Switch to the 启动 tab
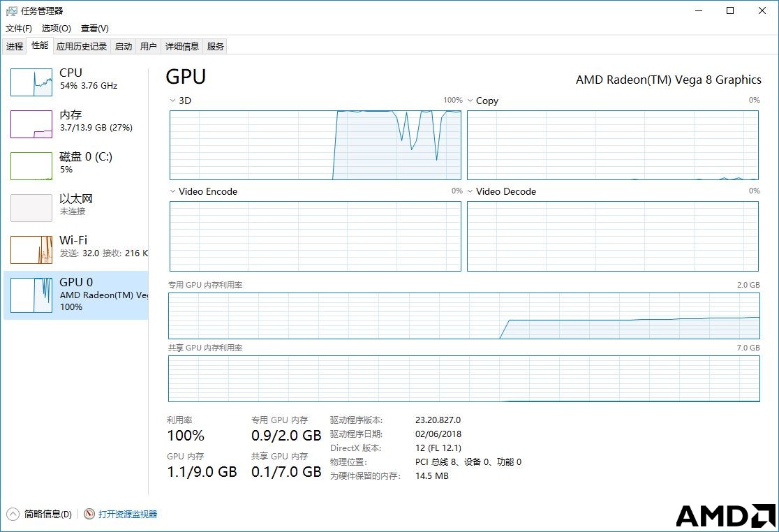 [124, 46]
